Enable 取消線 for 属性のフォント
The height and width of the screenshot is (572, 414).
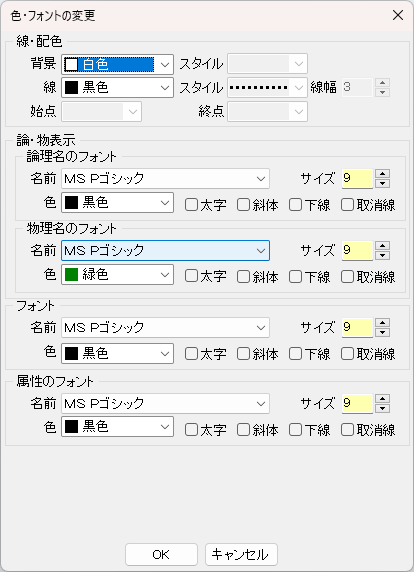[368, 430]
